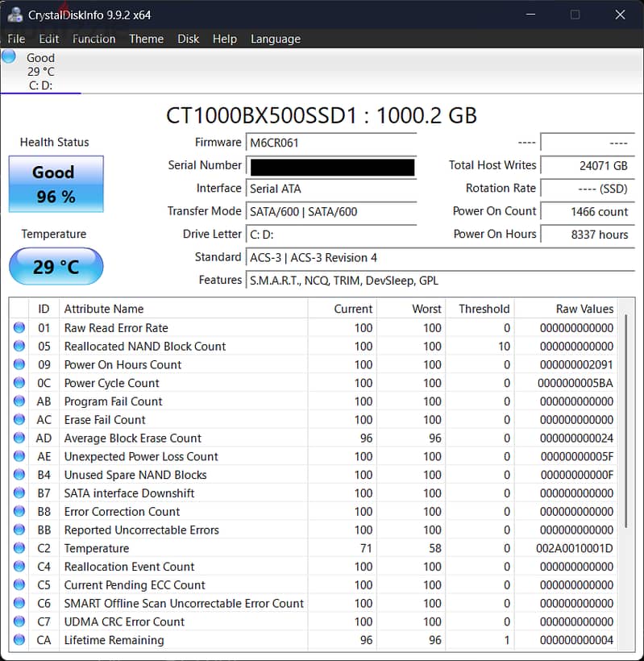Click status orb for UDMA CRC Error Count
This screenshot has width=644, height=661.
click(19, 622)
